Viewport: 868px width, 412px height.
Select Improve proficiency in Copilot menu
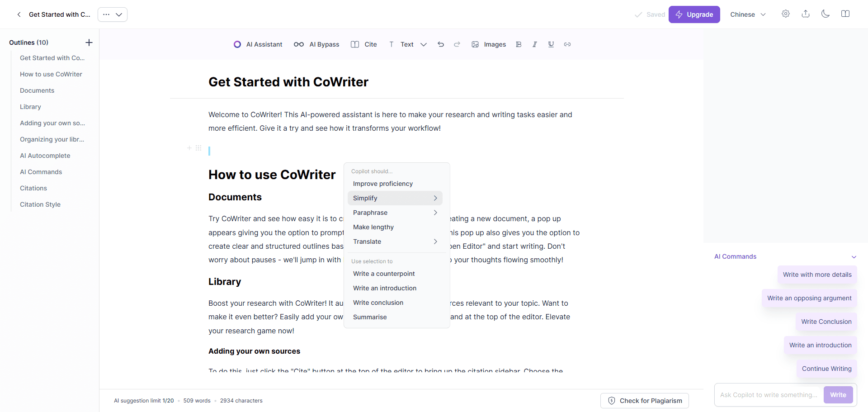point(395,184)
